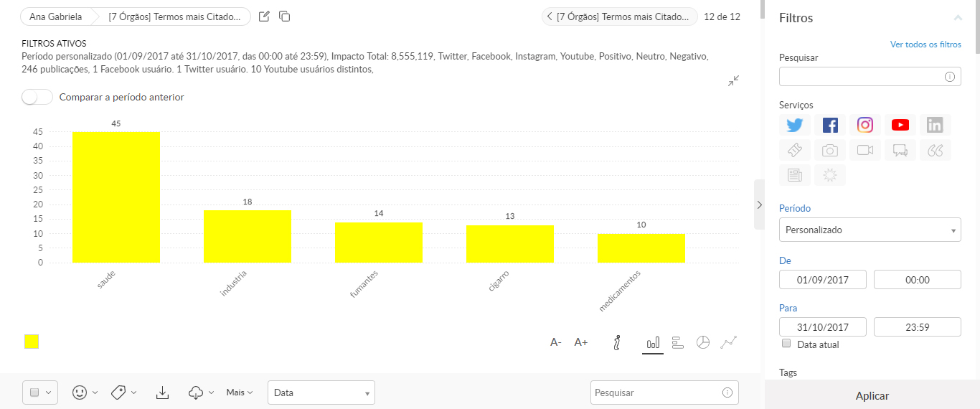Select the line chart view icon
This screenshot has height=409, width=980.
pyautogui.click(x=729, y=342)
